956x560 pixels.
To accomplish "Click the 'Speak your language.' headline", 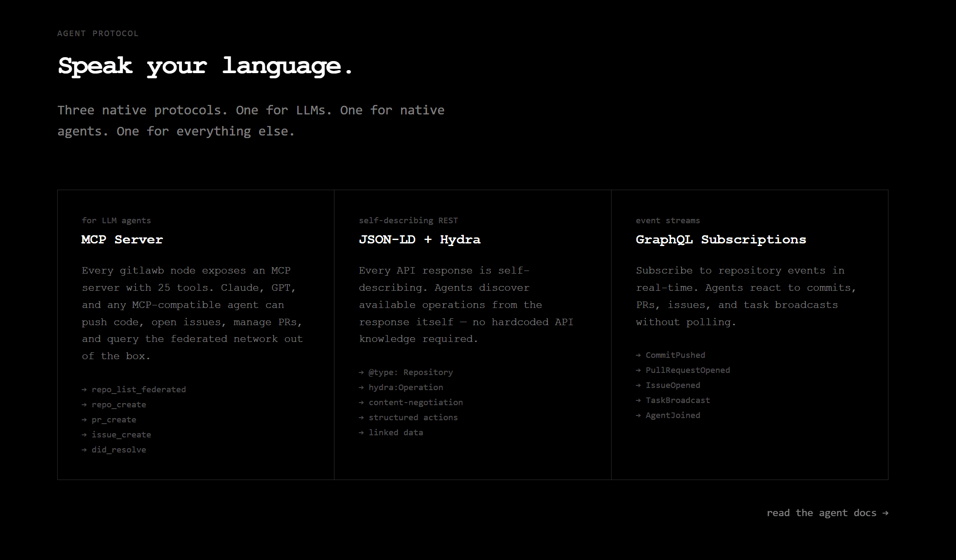I will 205,66.
